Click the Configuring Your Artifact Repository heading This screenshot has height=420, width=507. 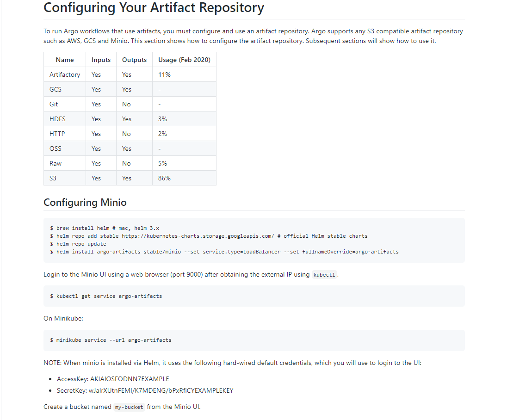point(154,8)
